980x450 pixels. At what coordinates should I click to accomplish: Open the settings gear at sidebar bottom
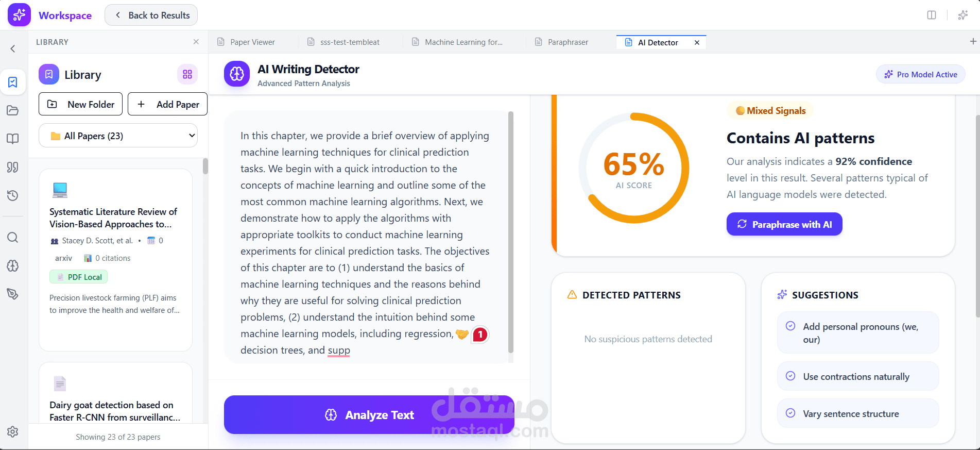pyautogui.click(x=13, y=431)
